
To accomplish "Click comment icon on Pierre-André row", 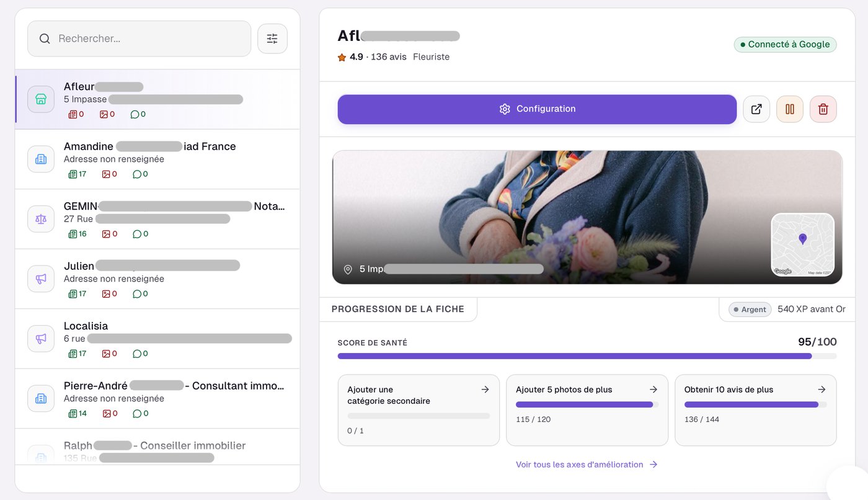I will pyautogui.click(x=137, y=414).
